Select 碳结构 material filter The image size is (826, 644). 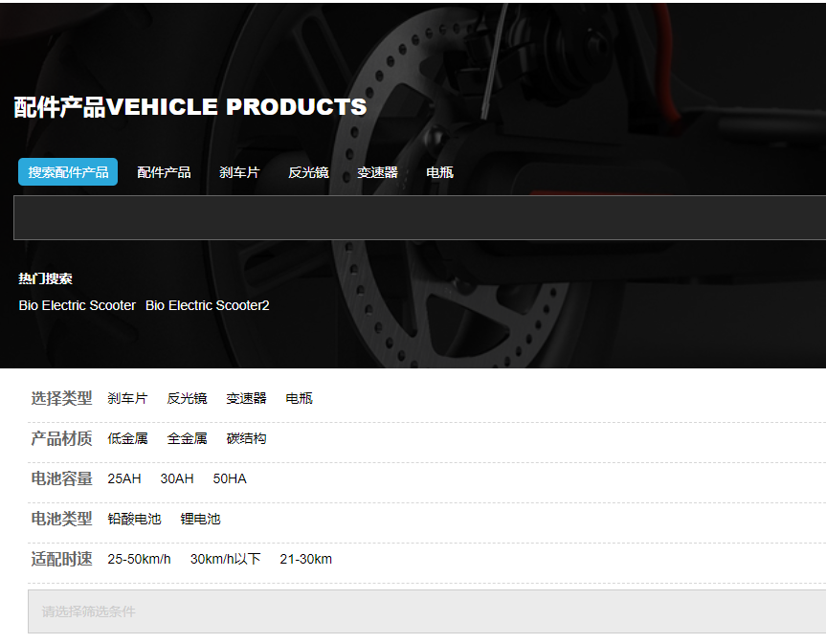coord(247,438)
